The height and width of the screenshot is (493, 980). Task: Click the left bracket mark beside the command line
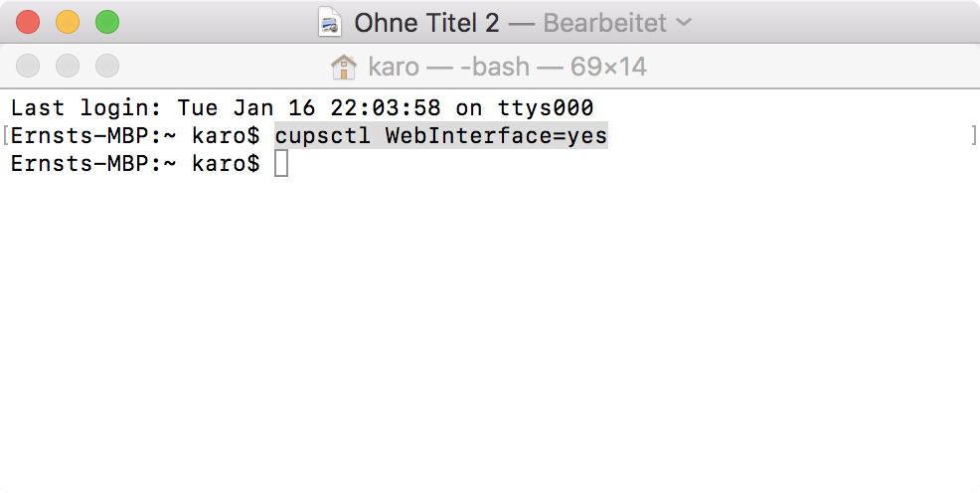click(6, 135)
